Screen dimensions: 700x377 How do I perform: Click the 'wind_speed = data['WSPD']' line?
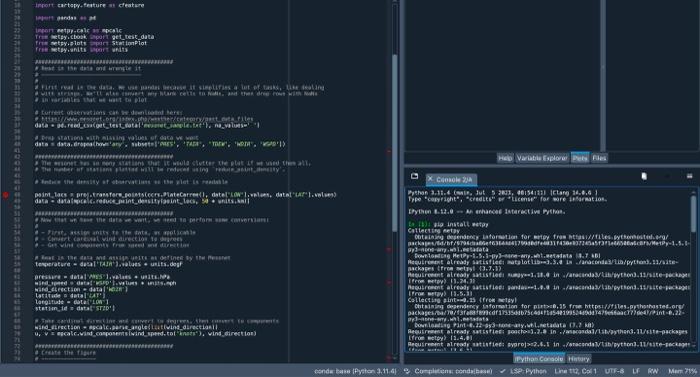tap(105, 283)
